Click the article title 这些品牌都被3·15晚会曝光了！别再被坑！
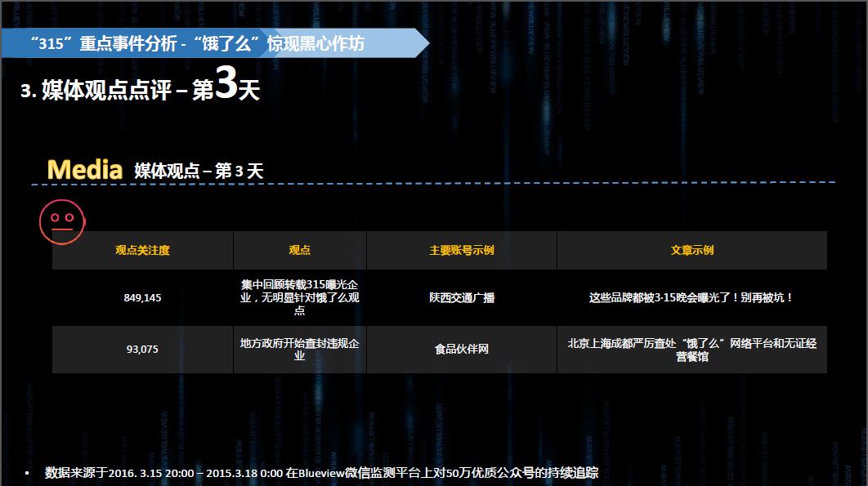 [692, 298]
